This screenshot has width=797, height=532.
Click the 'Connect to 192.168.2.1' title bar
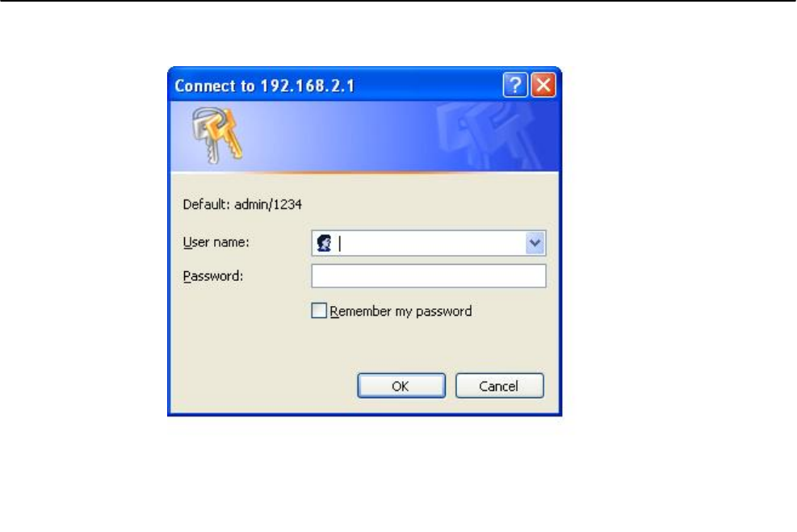coord(264,86)
